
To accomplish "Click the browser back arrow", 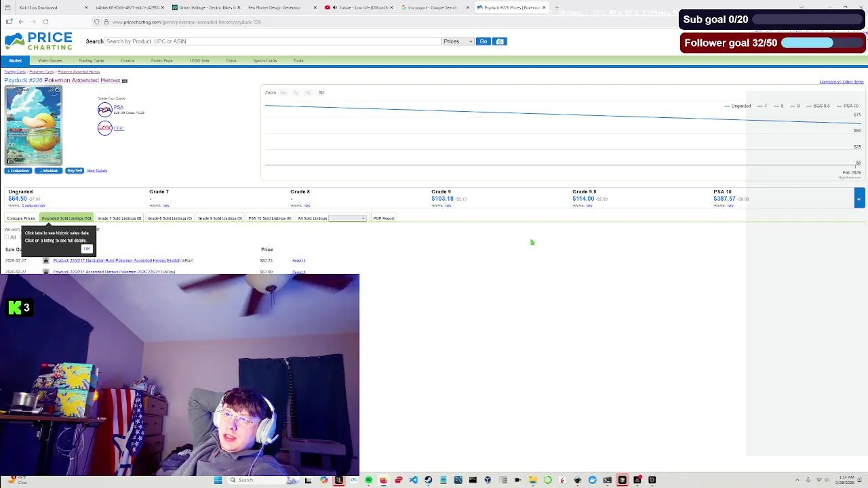I will (21, 22).
